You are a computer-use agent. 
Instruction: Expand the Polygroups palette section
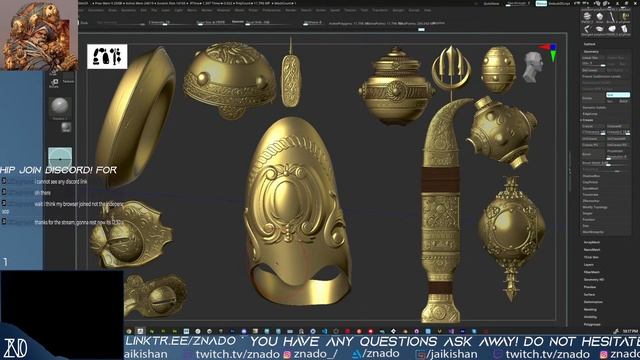(592, 324)
